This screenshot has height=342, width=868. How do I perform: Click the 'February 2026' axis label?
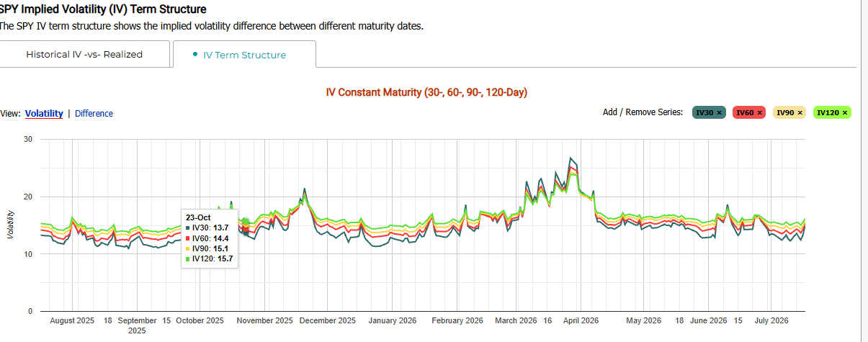(457, 320)
